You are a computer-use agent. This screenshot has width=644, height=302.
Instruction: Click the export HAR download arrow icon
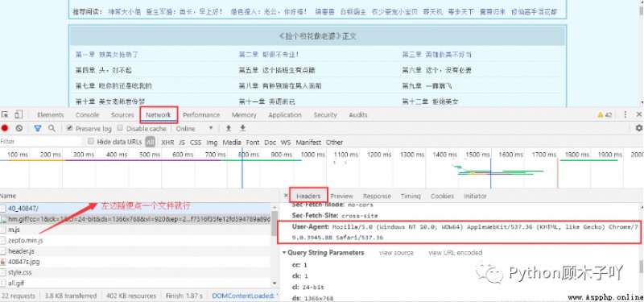coord(243,128)
